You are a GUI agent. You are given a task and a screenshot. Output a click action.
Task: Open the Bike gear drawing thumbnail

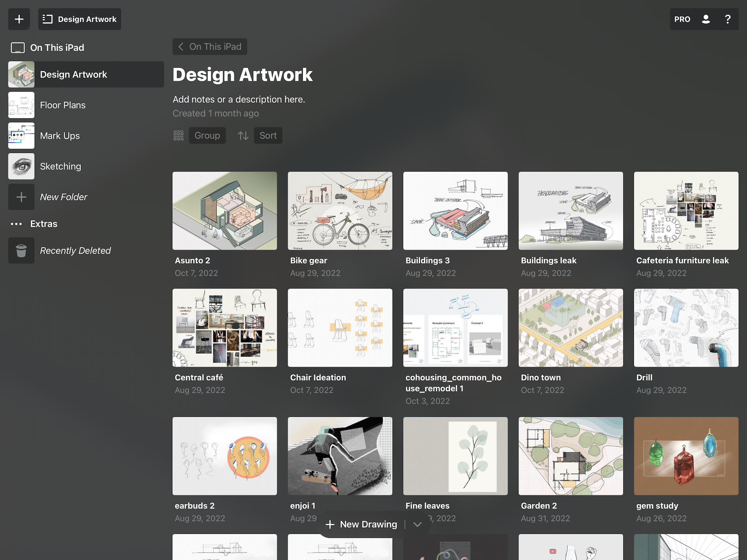pyautogui.click(x=340, y=211)
